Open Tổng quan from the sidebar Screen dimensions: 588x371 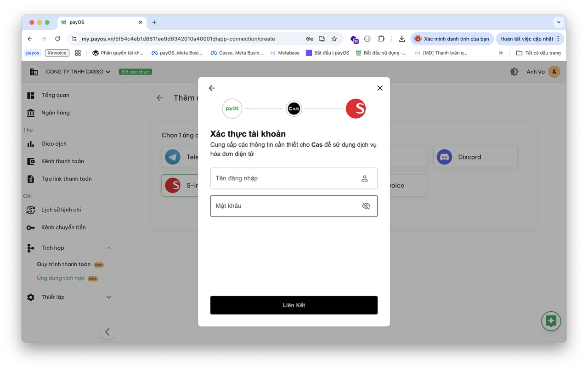pyautogui.click(x=55, y=95)
